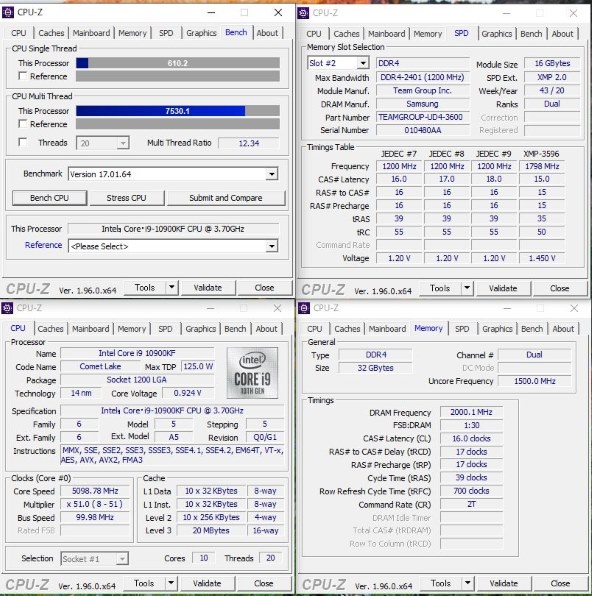
Task: Click Submit and Compare button
Action: coord(226,198)
